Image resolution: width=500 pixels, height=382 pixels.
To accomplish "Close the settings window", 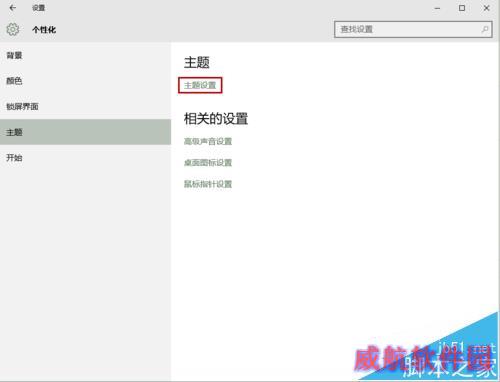I will pos(486,8).
